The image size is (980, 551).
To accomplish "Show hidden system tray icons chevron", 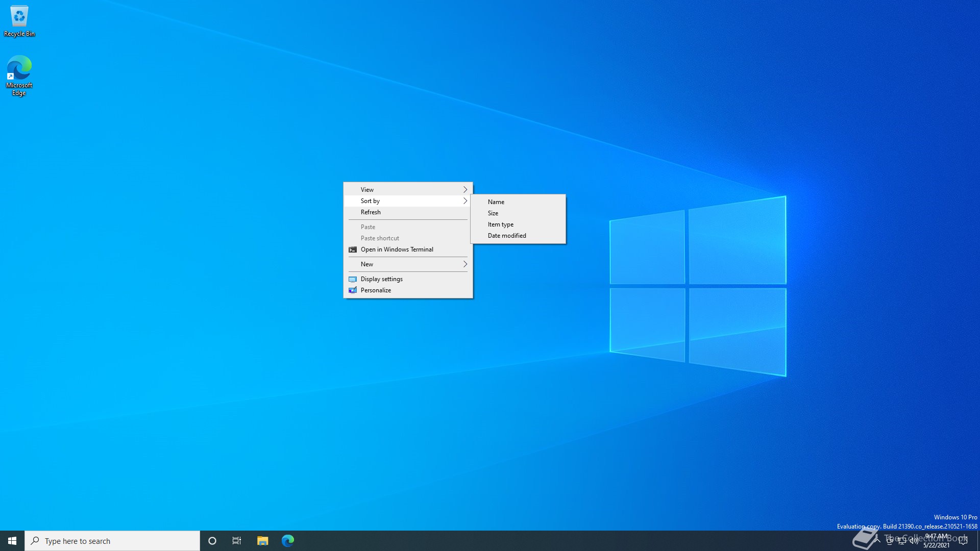I will point(877,541).
